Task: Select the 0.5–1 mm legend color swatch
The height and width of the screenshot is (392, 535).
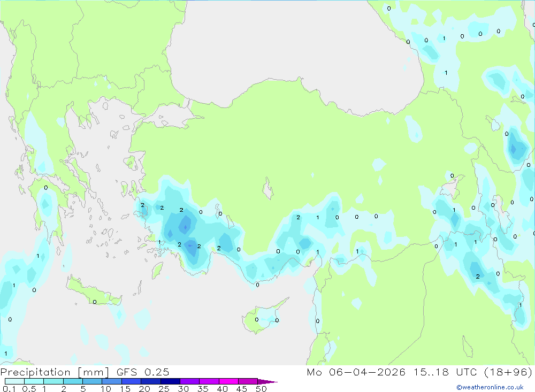Action: [34, 381]
